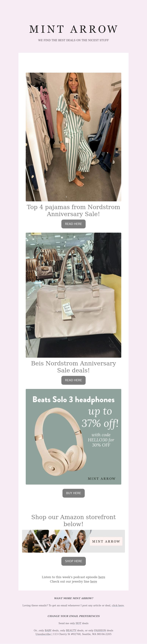Select the FASHION deals preference link

pyautogui.click(x=100, y=631)
